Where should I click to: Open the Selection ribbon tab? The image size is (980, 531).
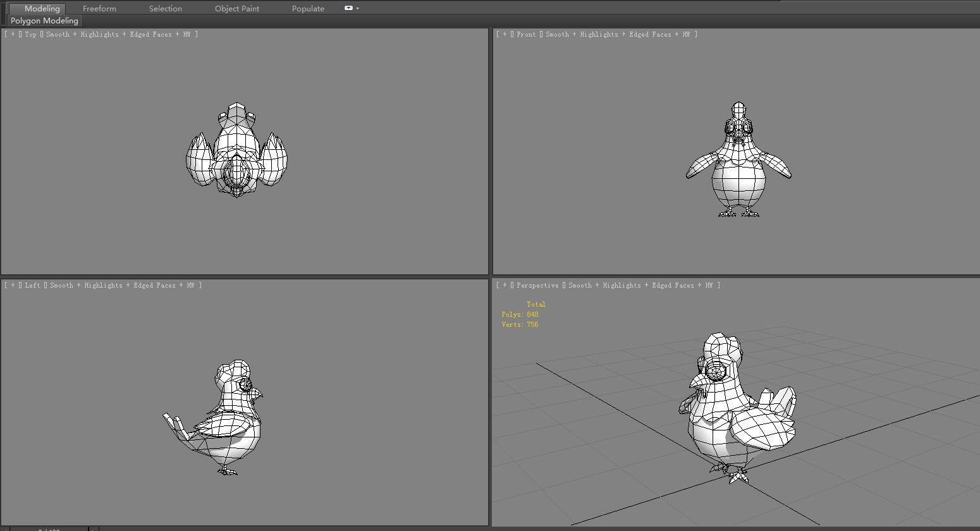point(165,8)
